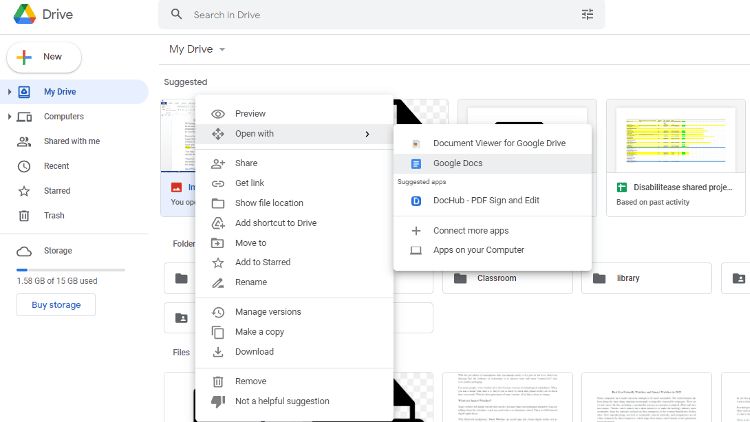Click the Search in Drive field
The width and height of the screenshot is (750, 422).
coord(382,14)
